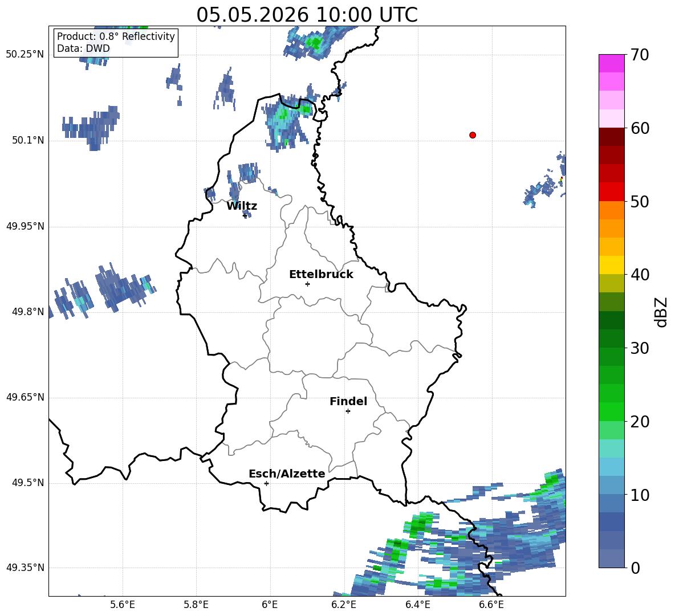This screenshot has height=616, width=675.
Task: Click the dark red 60 dBZ swatch
Action: tap(611, 137)
